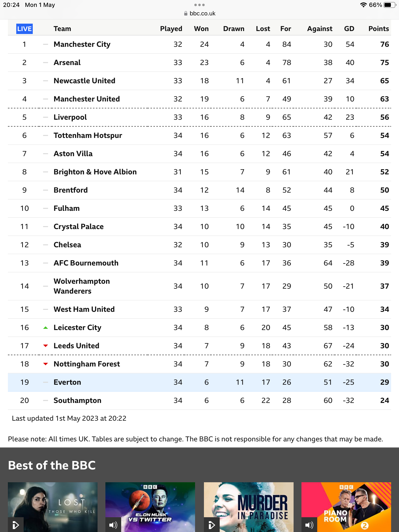Tap the bbc.co.uk address field
Screen dimensions: 399x532
(x=202, y=14)
